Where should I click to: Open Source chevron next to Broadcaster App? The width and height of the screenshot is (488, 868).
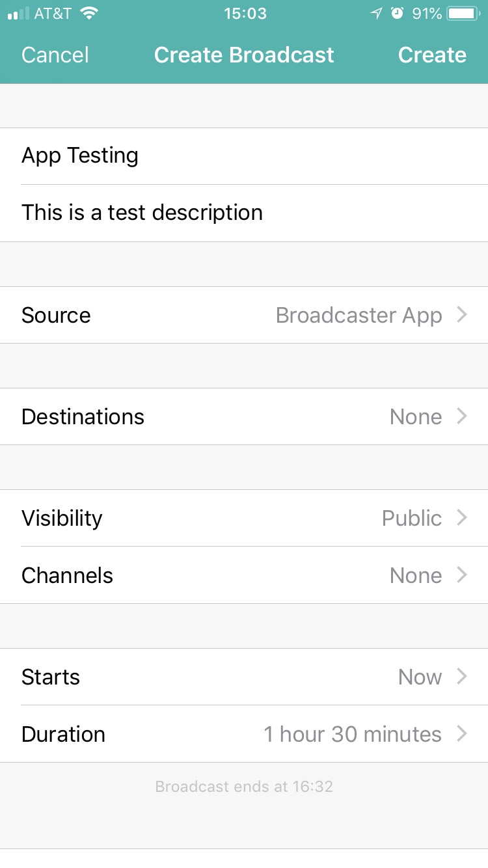click(462, 315)
